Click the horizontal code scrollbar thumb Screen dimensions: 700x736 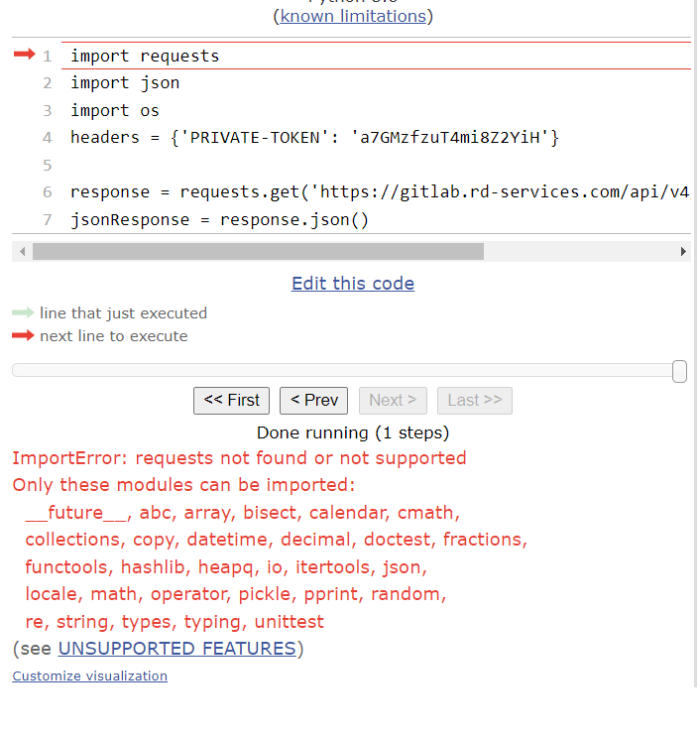pos(258,252)
